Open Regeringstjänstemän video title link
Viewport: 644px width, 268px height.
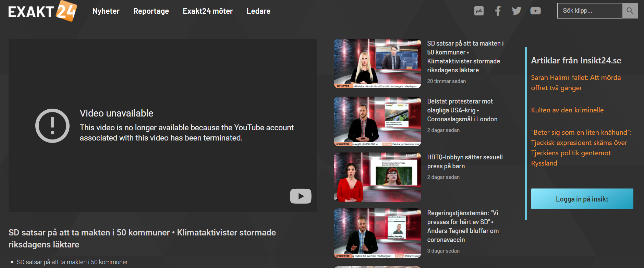tap(463, 226)
